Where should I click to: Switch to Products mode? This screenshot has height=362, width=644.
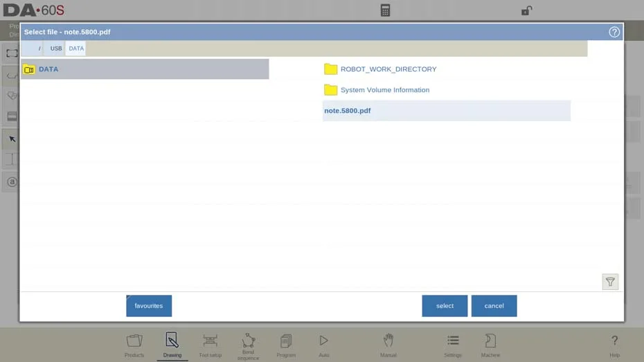point(134,345)
